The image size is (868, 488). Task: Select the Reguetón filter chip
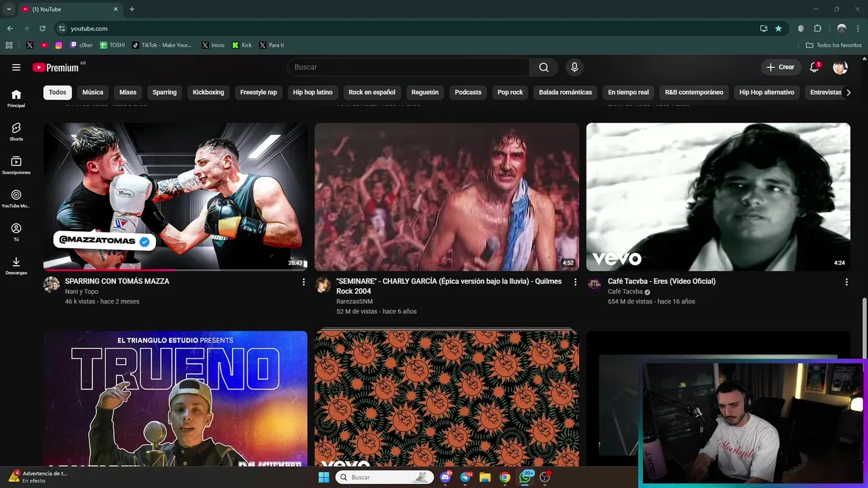pos(425,92)
